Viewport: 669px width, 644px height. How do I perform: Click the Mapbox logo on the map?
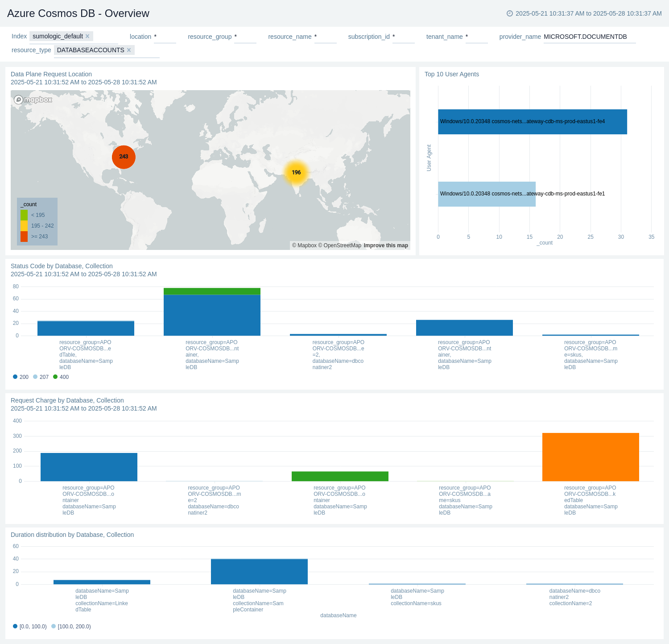click(33, 100)
